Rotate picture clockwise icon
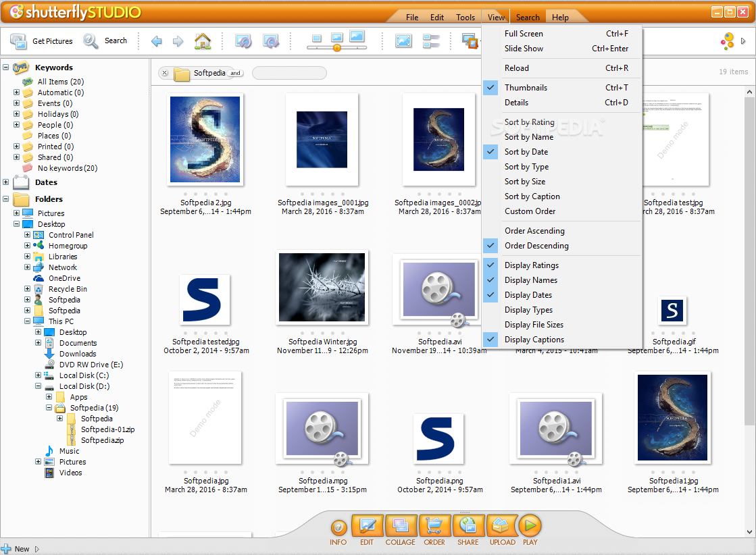The width and height of the screenshot is (756, 555). pos(270,41)
